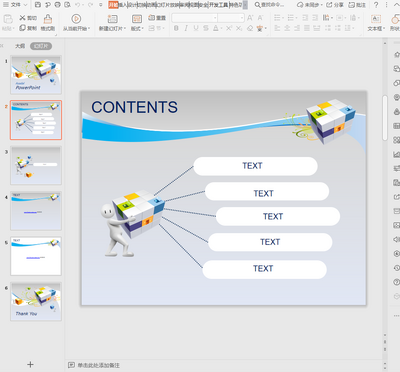Click the Redo arrow
400x372 pixels.
(x=90, y=5)
